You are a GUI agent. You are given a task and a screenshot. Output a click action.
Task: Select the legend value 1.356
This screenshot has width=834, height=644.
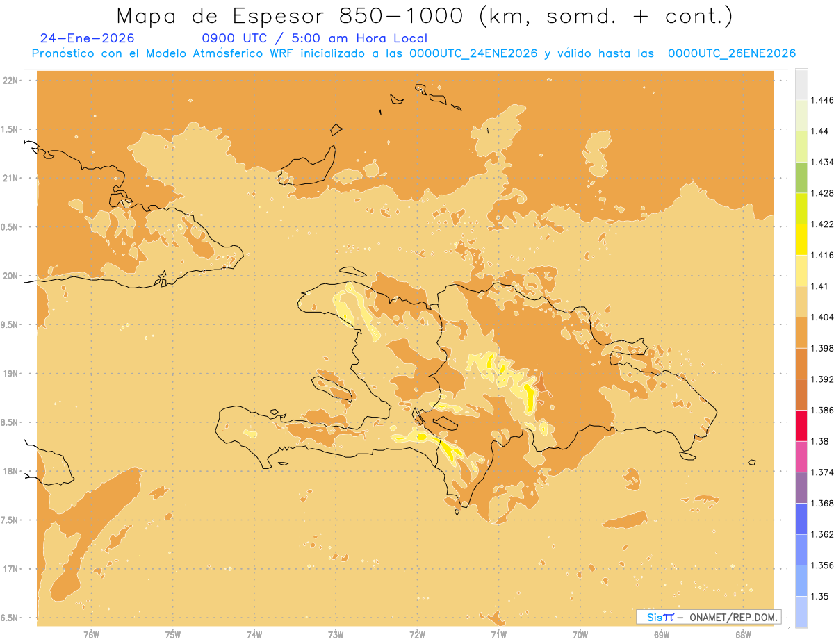pos(821,565)
